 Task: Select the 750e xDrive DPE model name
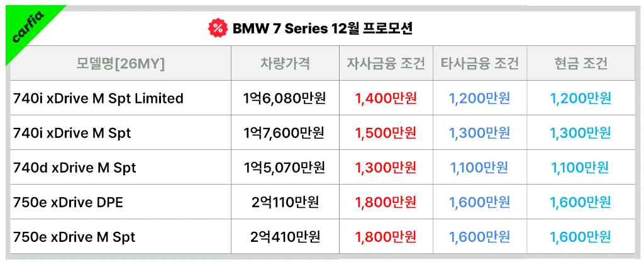coord(68,202)
